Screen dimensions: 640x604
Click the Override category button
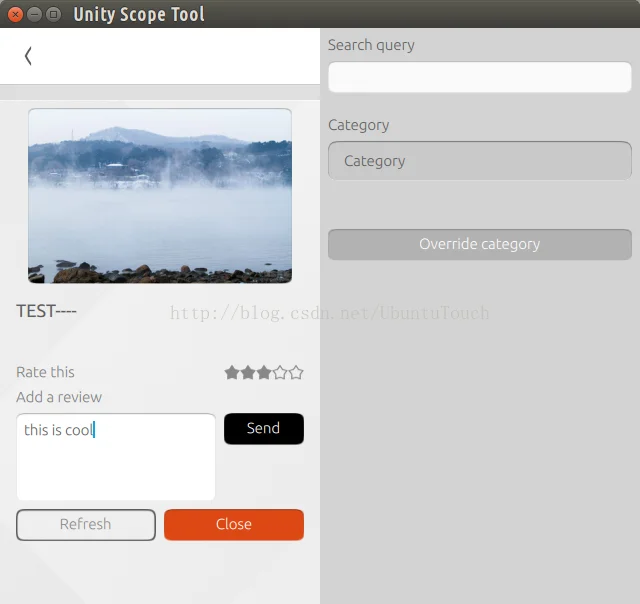click(x=479, y=245)
